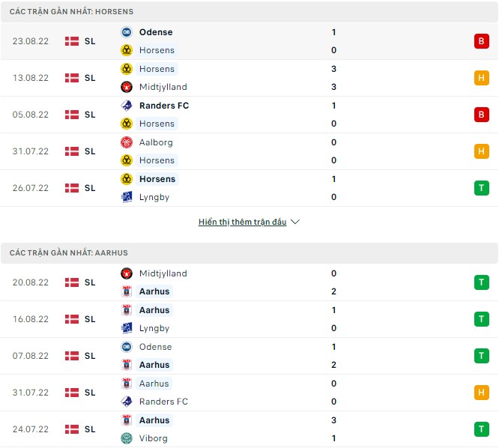This screenshot has height=448, width=502.
Task: Click the green T badge for Horsens–Lyngby
Action: (480, 188)
